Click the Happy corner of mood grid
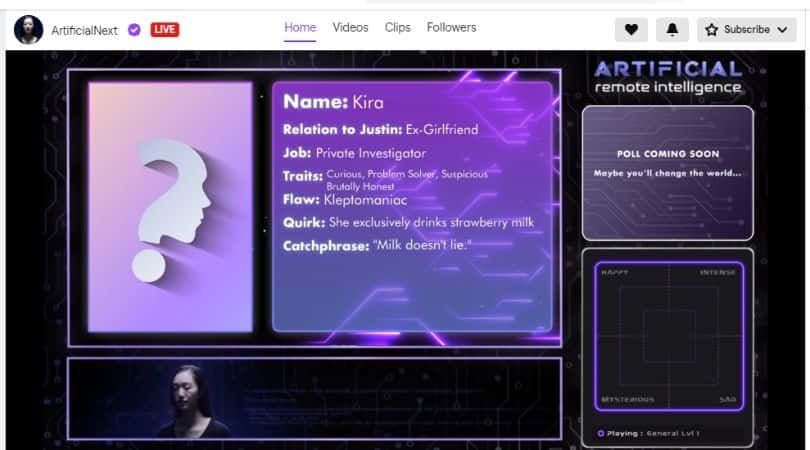Viewport: 810px width, 450px height. click(x=612, y=272)
